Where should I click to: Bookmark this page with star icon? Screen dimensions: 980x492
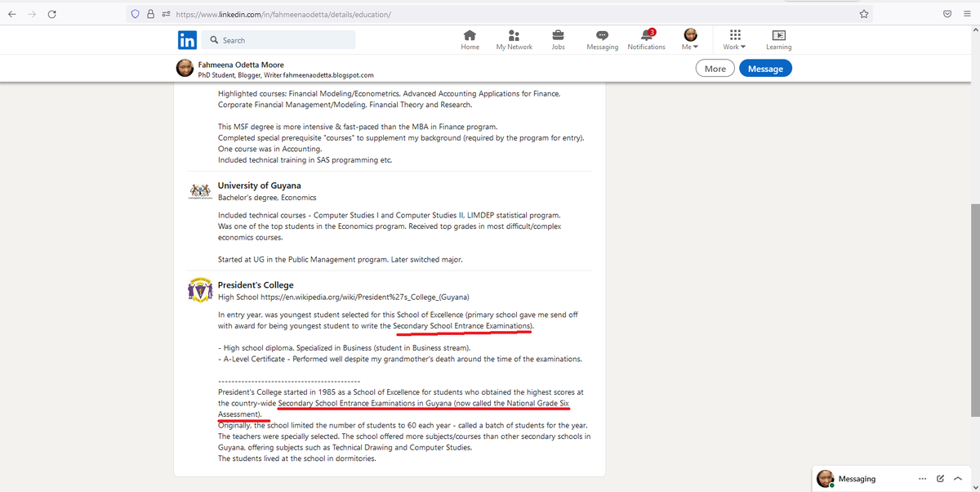pyautogui.click(x=863, y=14)
